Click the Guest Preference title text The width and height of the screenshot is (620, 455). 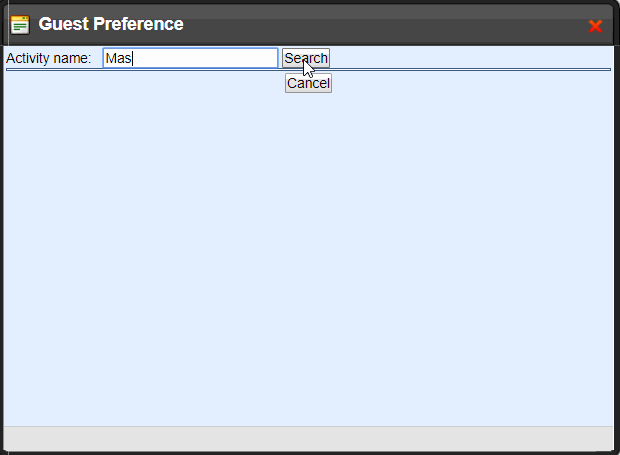coord(111,24)
